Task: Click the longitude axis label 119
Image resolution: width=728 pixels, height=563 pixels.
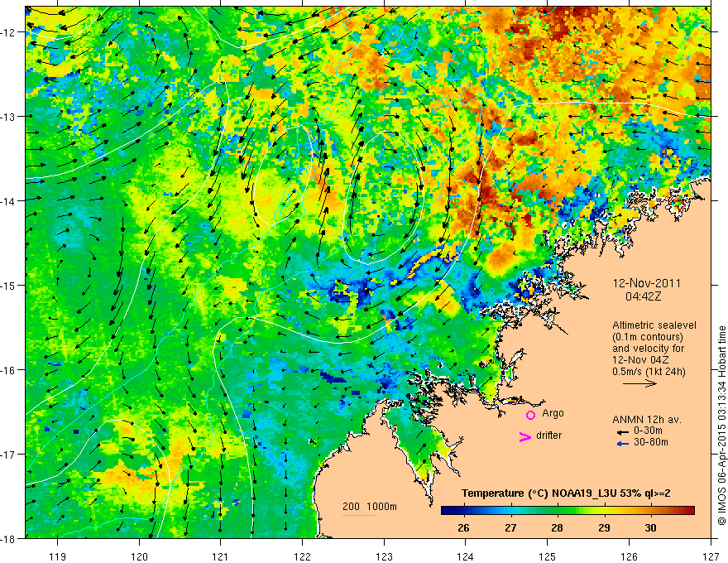Action: (x=58, y=556)
